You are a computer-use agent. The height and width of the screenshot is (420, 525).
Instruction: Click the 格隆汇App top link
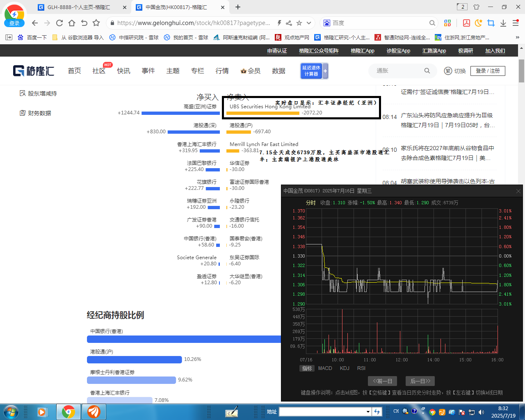tap(363, 51)
